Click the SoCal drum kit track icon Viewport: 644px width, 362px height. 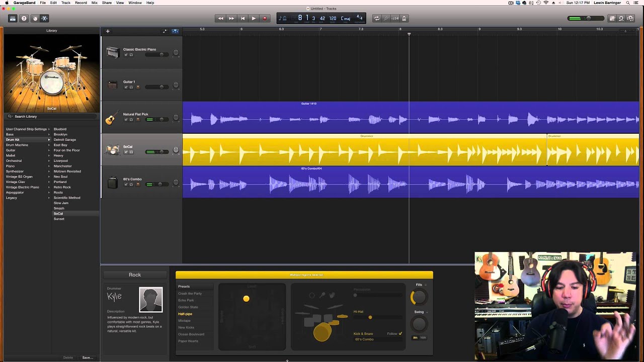pyautogui.click(x=113, y=150)
